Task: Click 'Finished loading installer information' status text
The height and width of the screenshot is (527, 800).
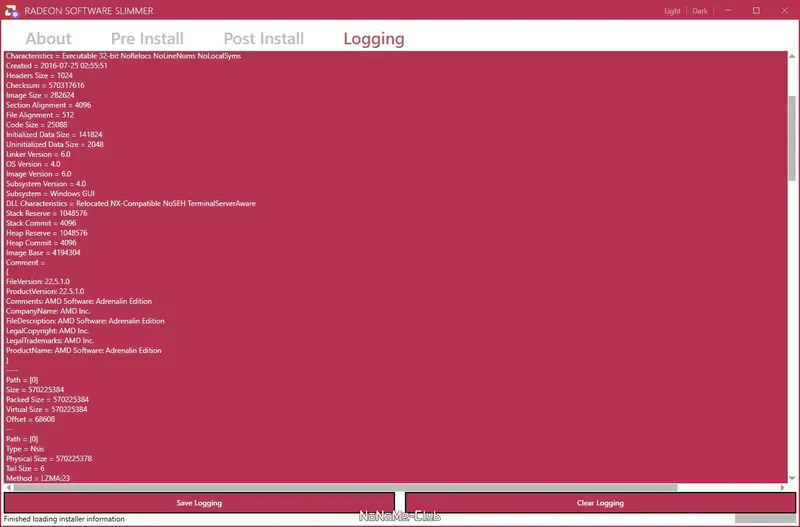Action: pyautogui.click(x=64, y=519)
